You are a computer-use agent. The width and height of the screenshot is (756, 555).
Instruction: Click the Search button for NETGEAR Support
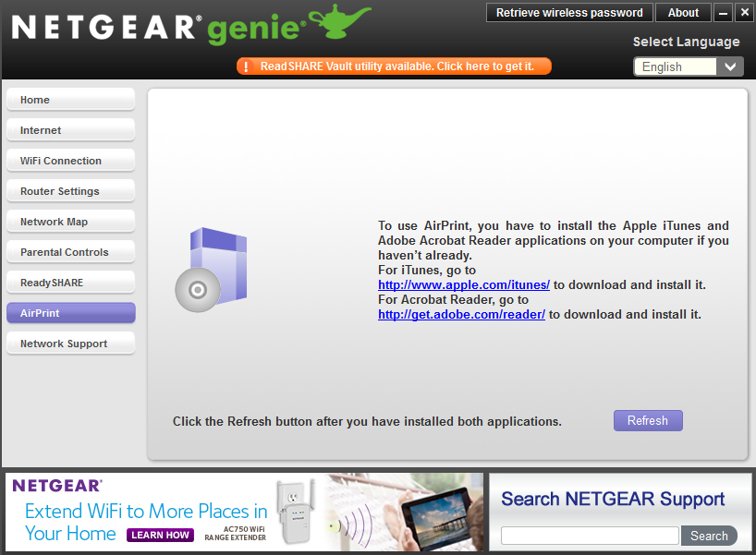pyautogui.click(x=709, y=536)
